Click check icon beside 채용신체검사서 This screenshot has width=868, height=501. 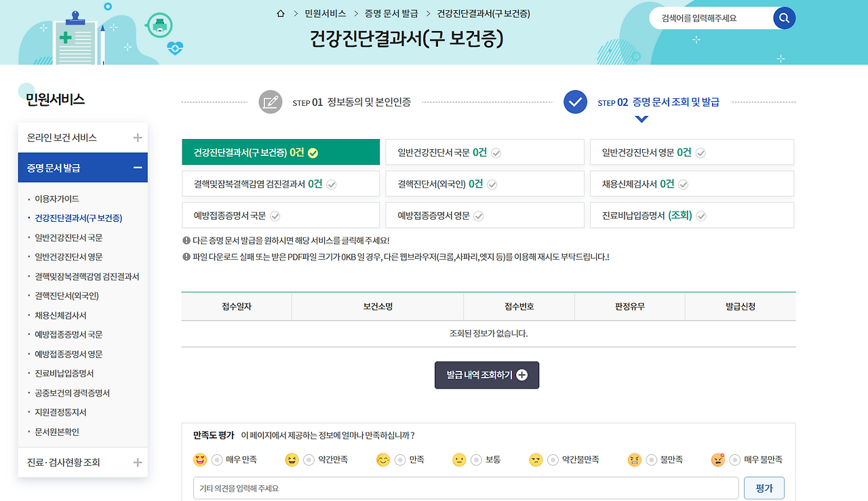point(684,184)
